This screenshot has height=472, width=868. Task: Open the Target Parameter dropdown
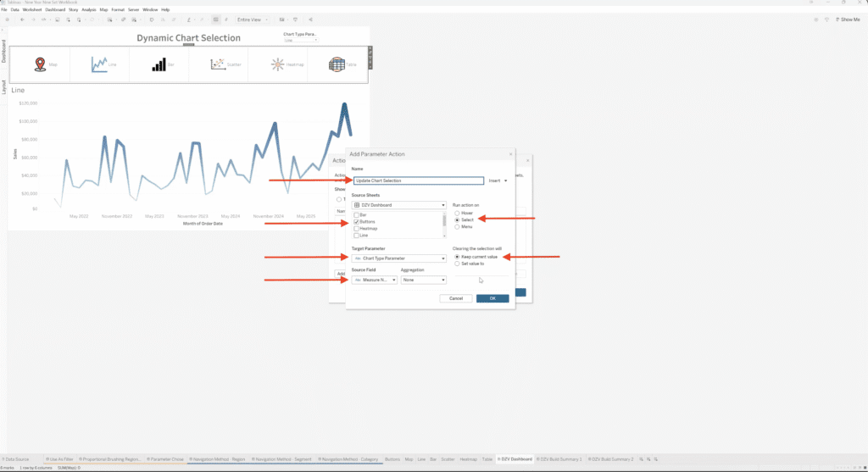pos(398,258)
